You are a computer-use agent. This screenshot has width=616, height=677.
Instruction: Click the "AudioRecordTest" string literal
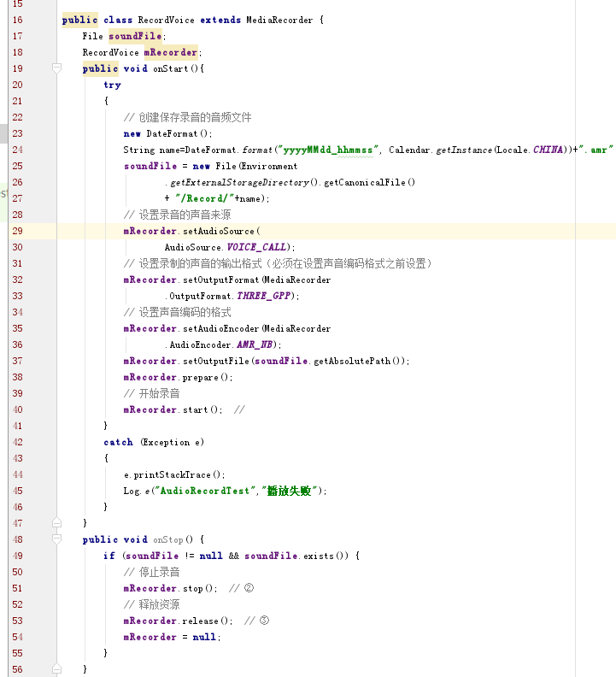(204, 491)
